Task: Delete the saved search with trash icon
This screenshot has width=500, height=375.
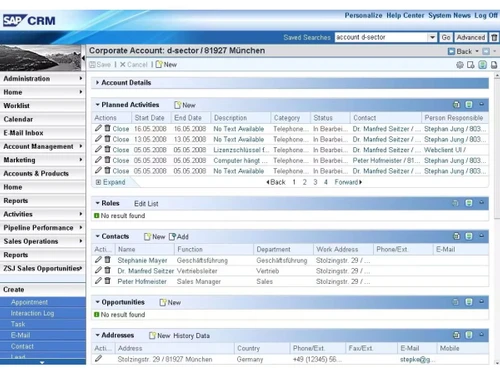Action: (x=494, y=37)
